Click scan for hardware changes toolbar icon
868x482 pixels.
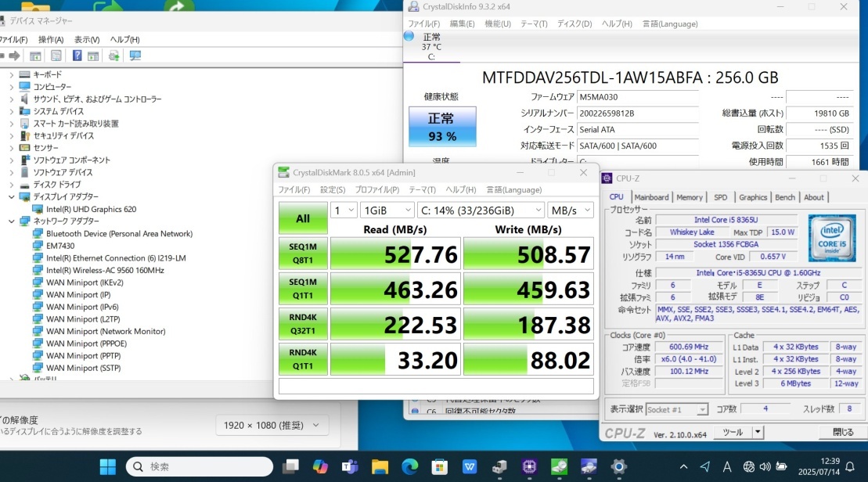click(135, 56)
